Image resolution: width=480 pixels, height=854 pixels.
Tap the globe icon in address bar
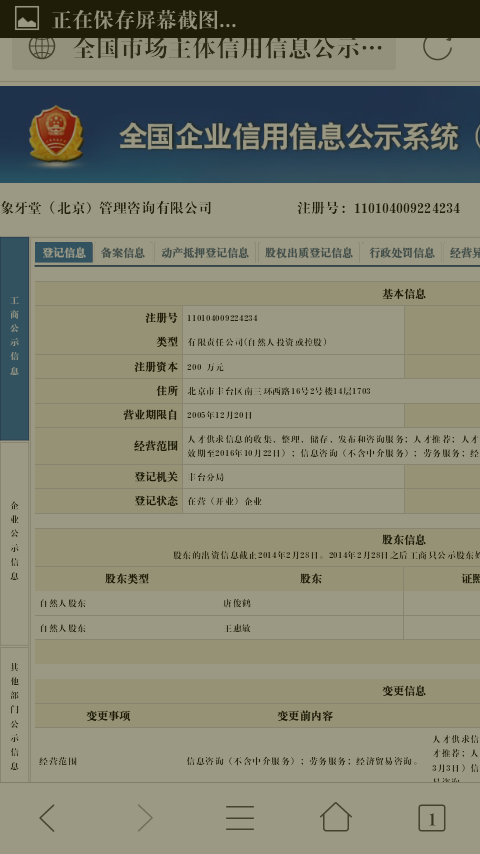(42, 47)
